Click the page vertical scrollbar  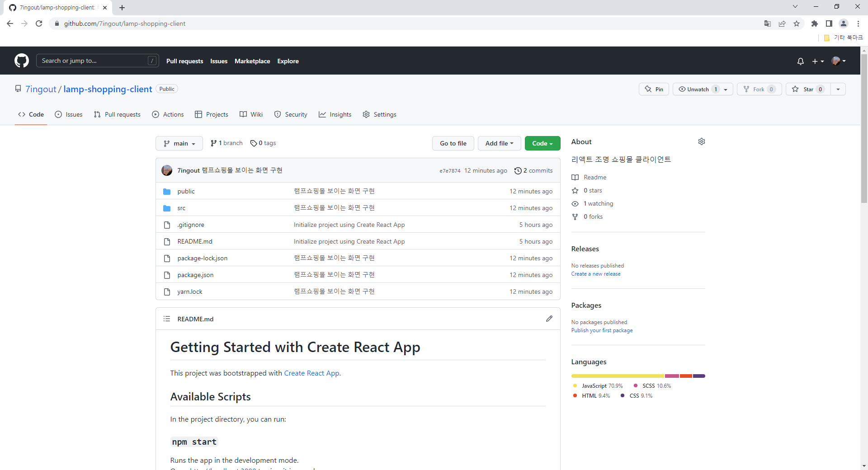(864, 129)
